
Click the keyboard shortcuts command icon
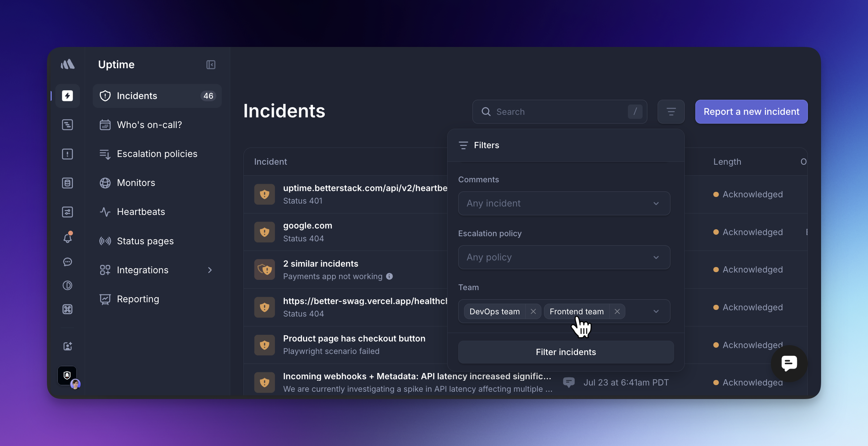(x=67, y=309)
